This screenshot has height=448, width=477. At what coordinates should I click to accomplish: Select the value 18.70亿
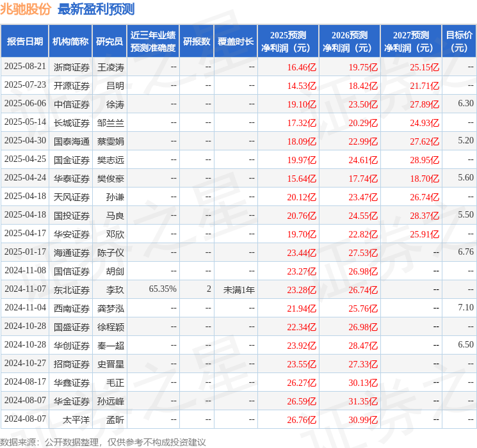pyautogui.click(x=424, y=179)
